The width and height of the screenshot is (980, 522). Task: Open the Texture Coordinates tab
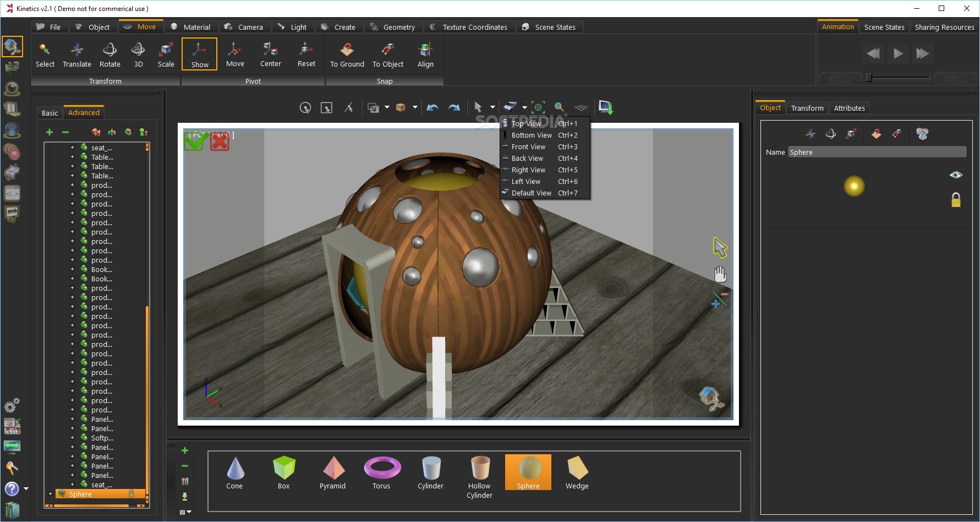tap(469, 27)
